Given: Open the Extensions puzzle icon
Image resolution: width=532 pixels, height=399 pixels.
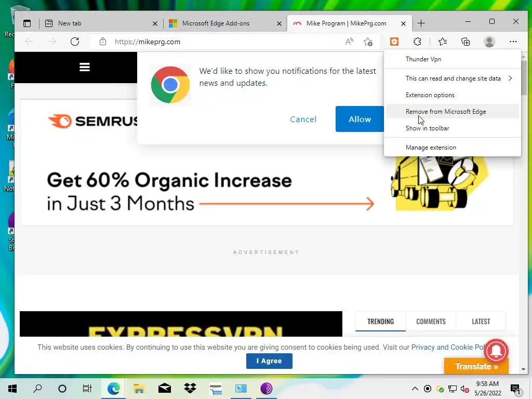Looking at the screenshot, I should 417,42.
